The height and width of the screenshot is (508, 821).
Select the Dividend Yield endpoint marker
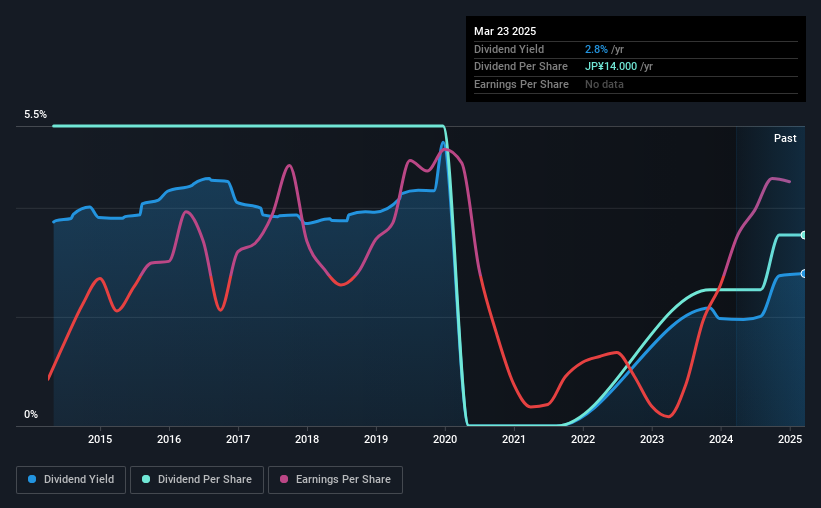pos(804,273)
